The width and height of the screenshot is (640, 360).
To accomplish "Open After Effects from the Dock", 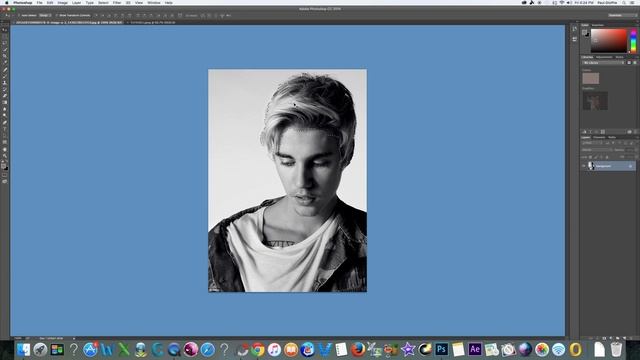I will tap(475, 349).
